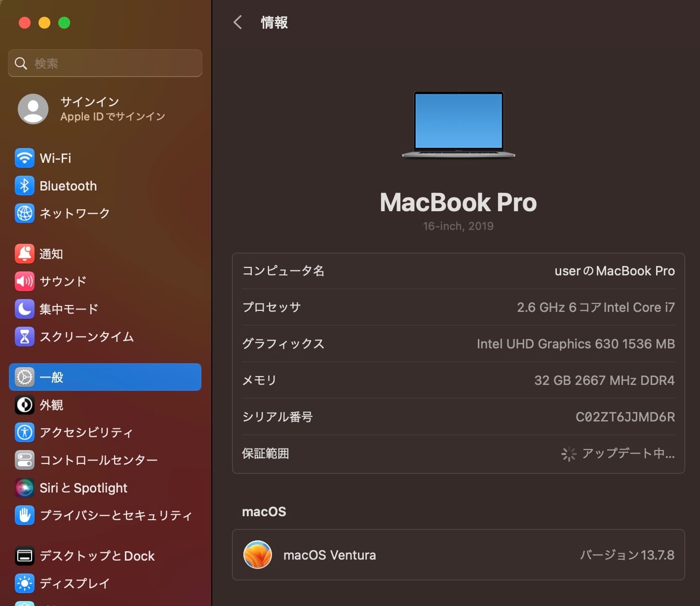700x606 pixels.
Task: Click the アップデート中 status text
Action: pyautogui.click(x=628, y=454)
